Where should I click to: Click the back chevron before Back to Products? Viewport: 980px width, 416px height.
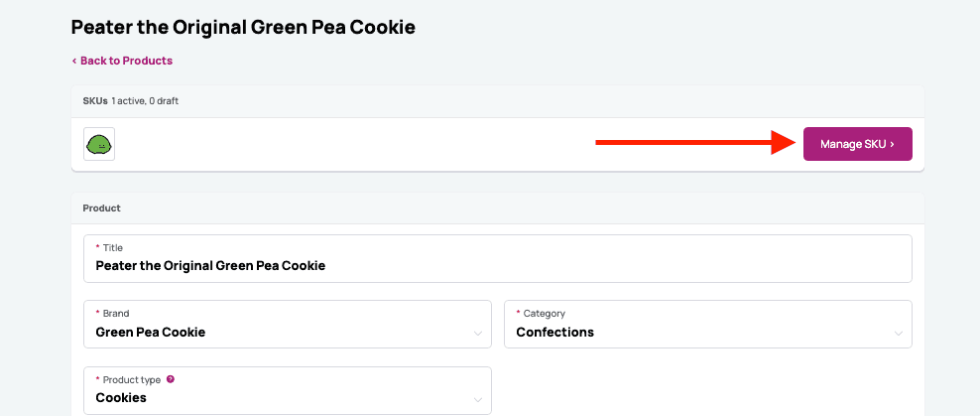[x=74, y=62]
